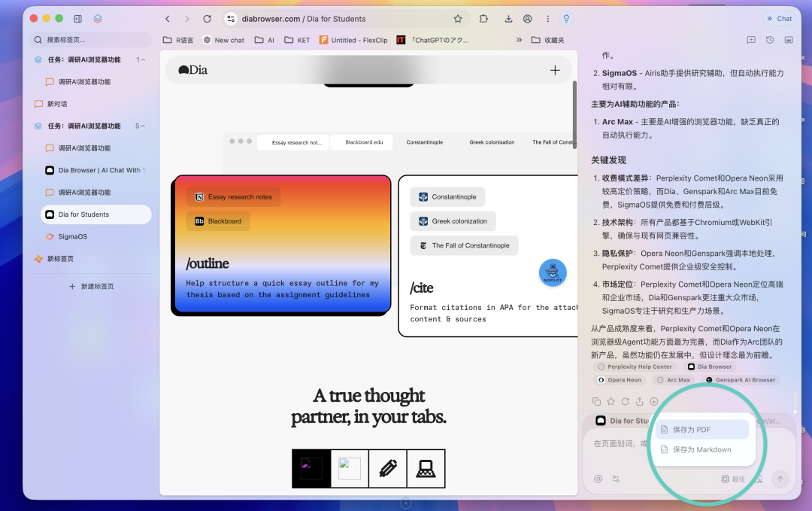Open Opera Neon source chip
This screenshot has height=511, width=812.
pos(620,380)
